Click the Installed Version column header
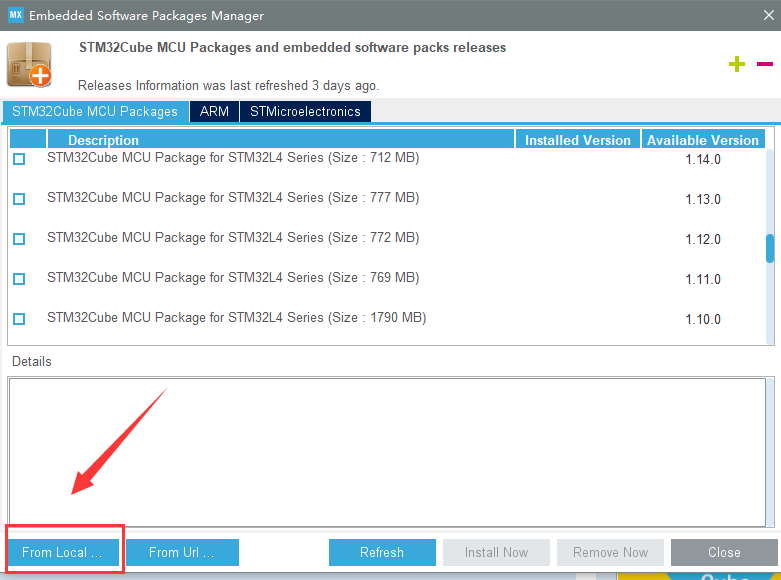The image size is (781, 580). pyautogui.click(x=578, y=140)
